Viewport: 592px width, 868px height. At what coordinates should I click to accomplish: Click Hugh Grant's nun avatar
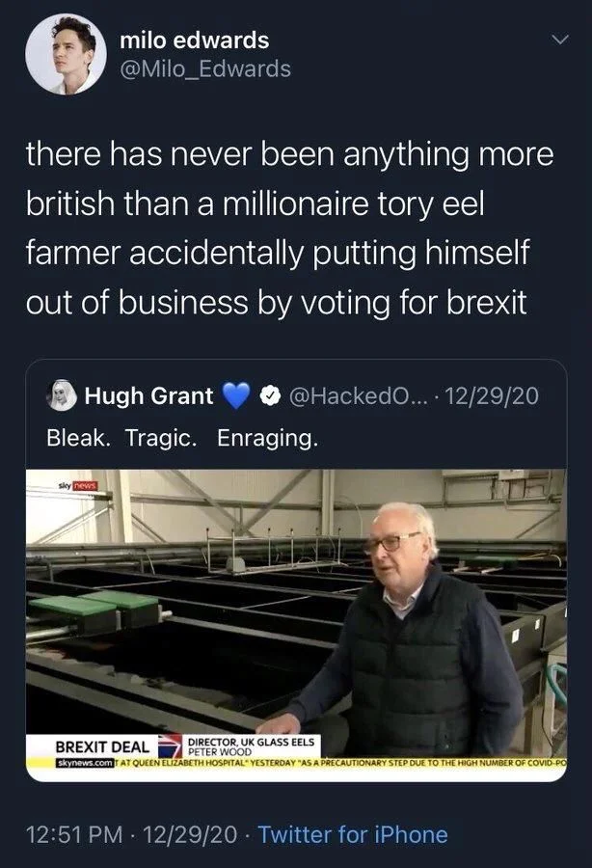point(60,391)
